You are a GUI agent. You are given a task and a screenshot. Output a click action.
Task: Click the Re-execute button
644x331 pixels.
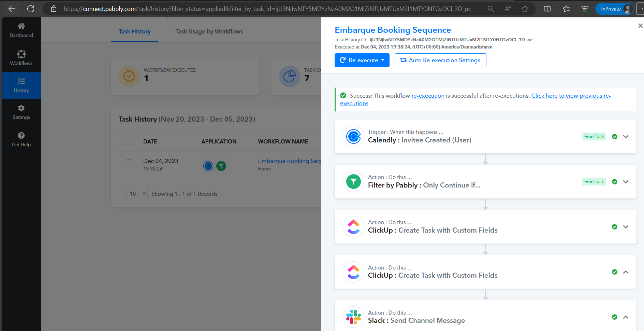pyautogui.click(x=362, y=60)
